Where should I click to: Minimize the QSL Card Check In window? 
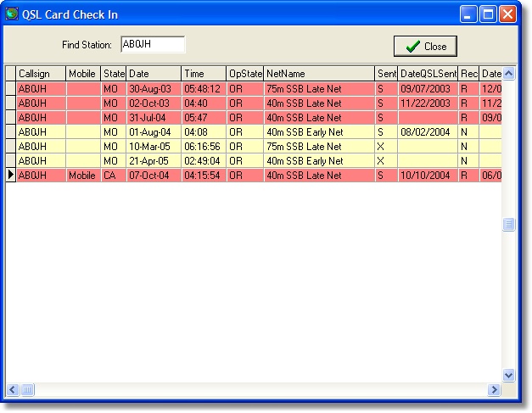(469, 14)
